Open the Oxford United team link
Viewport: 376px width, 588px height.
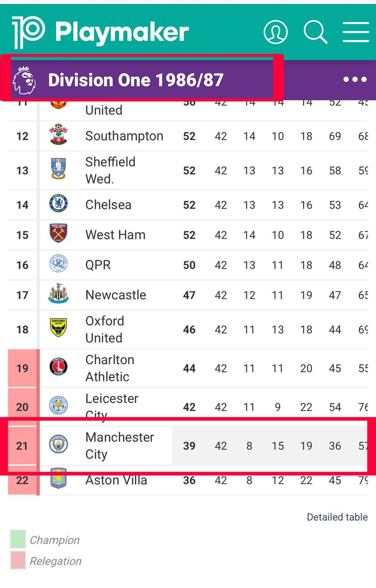pos(104,329)
